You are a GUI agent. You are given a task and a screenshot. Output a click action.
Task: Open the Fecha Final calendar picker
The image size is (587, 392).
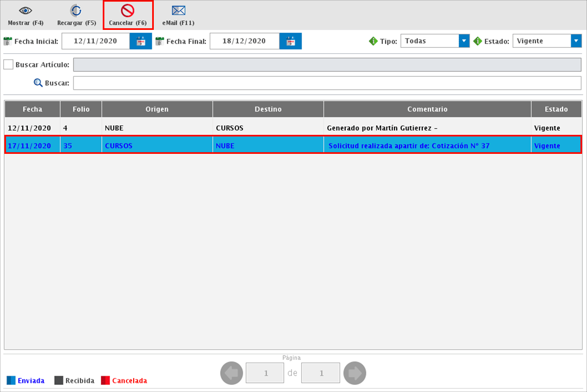290,41
